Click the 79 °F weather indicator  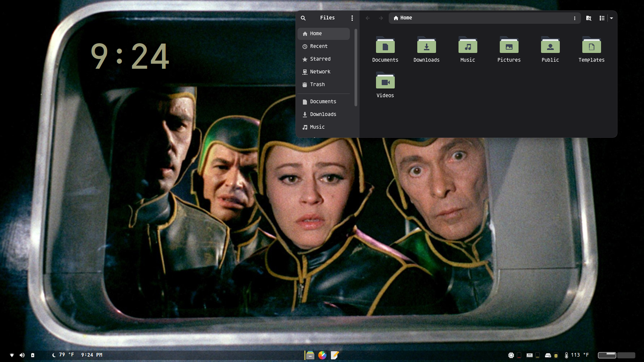pos(63,355)
